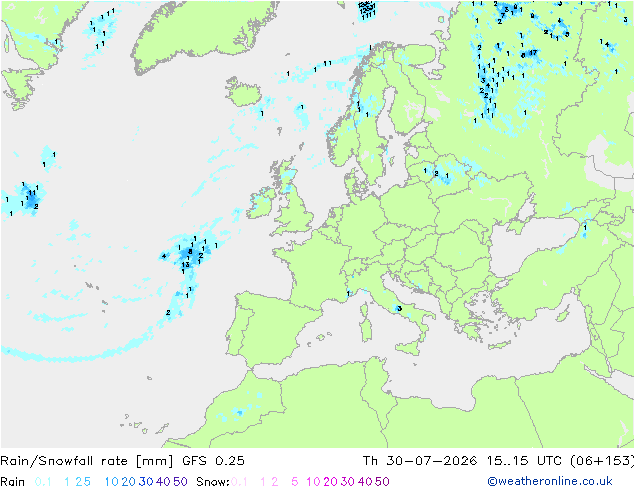Click the 'Rain/Snowfall rate [mm] GFS 0.25' title
The height and width of the screenshot is (490, 634).
[x=122, y=461]
